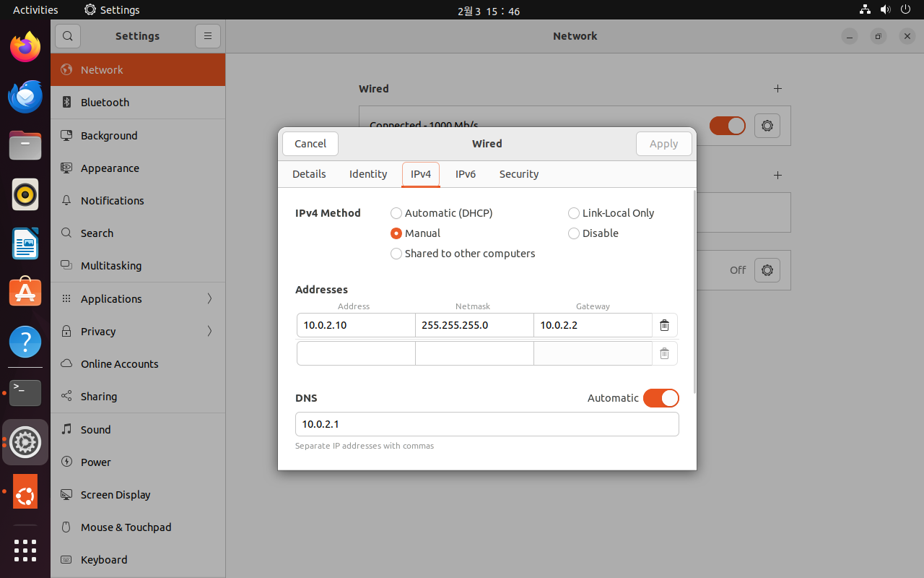Open Appearance settings in sidebar
The height and width of the screenshot is (578, 924).
138,168
